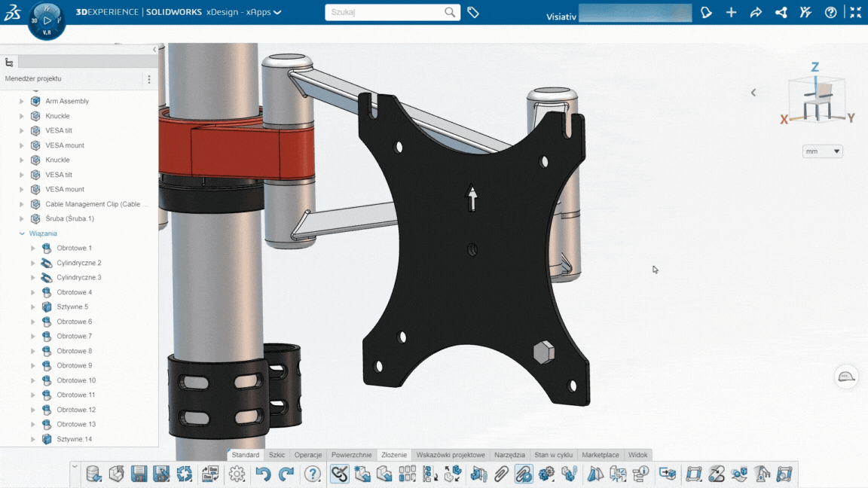Select Sztywne.14 in the tree

pyautogui.click(x=74, y=439)
